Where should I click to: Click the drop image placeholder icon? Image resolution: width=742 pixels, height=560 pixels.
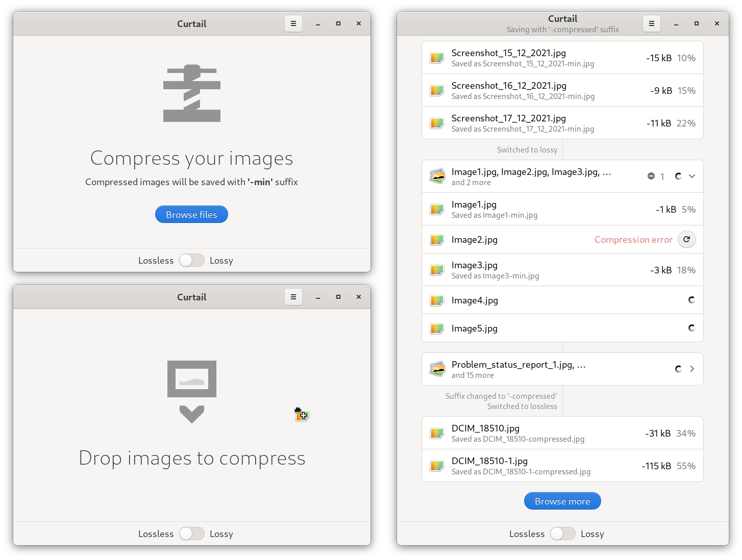click(192, 392)
